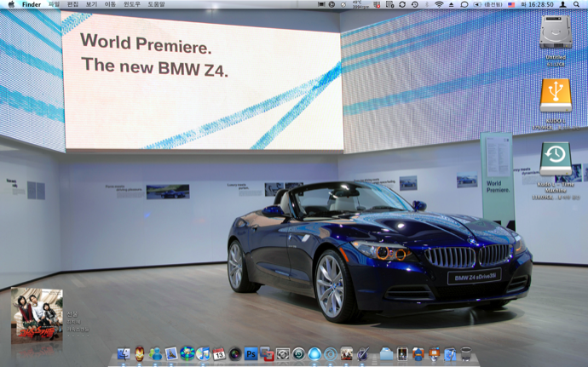The height and width of the screenshot is (367, 588).
Task: Click the Wi-Fi status icon
Action: (439, 4)
